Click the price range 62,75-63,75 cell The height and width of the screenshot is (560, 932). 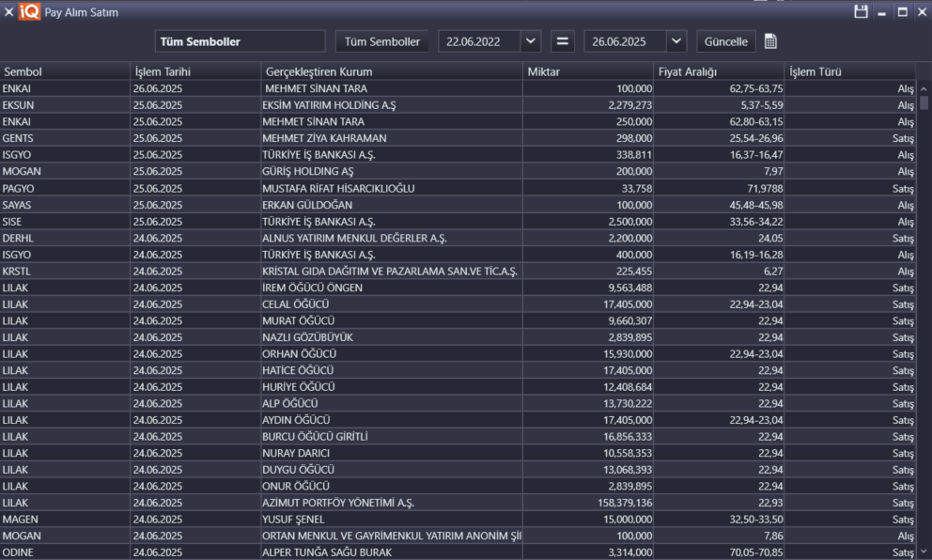coord(719,88)
